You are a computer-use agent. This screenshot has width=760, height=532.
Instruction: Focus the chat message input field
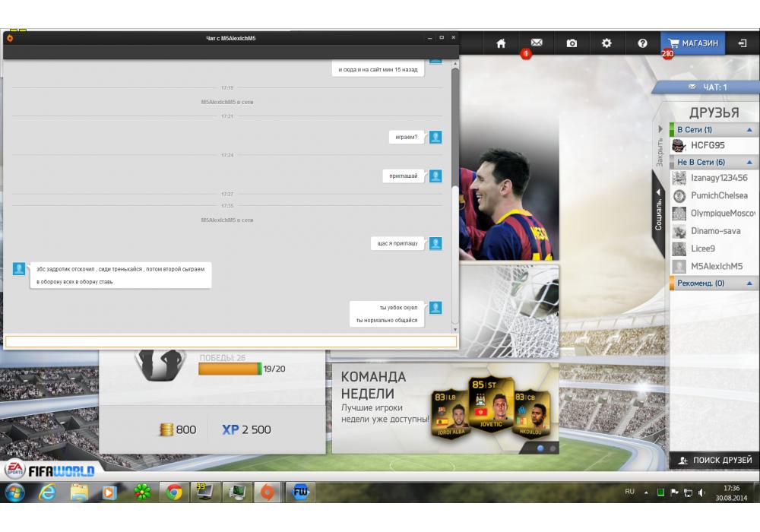coord(231,342)
